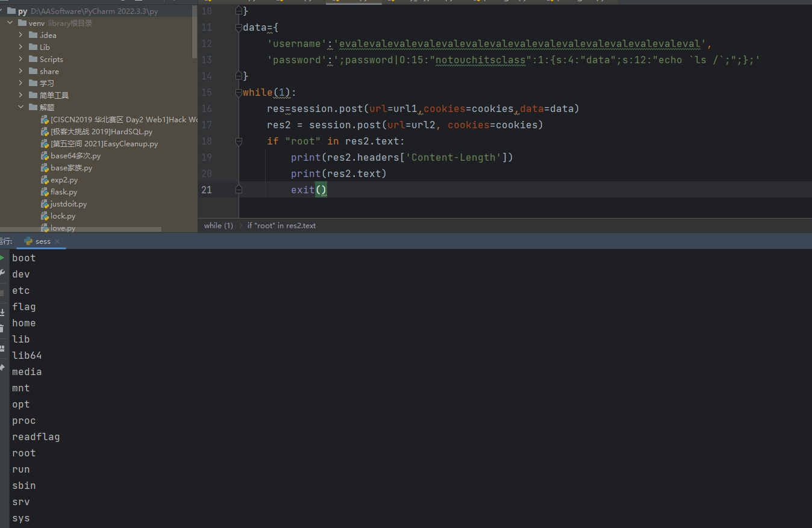Collapse the venv library root folder
The width and height of the screenshot is (812, 528).
pos(10,23)
